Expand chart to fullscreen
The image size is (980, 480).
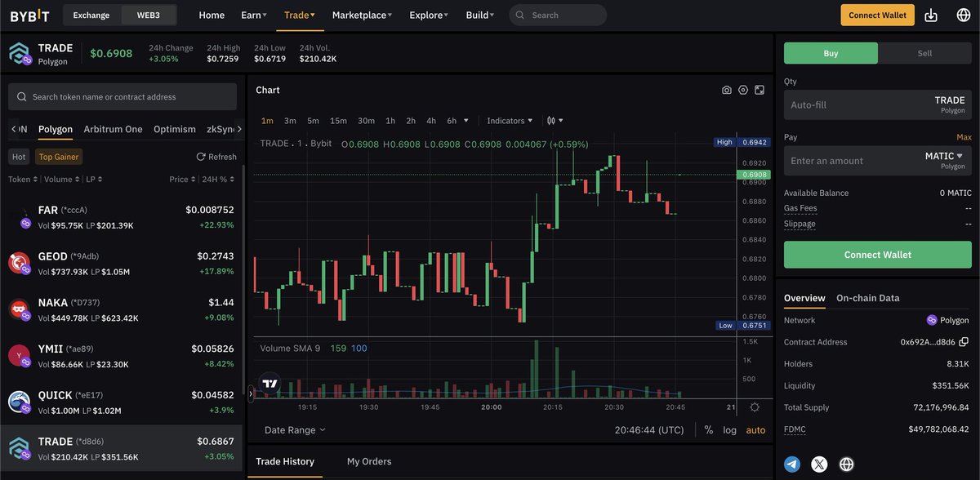coord(759,90)
